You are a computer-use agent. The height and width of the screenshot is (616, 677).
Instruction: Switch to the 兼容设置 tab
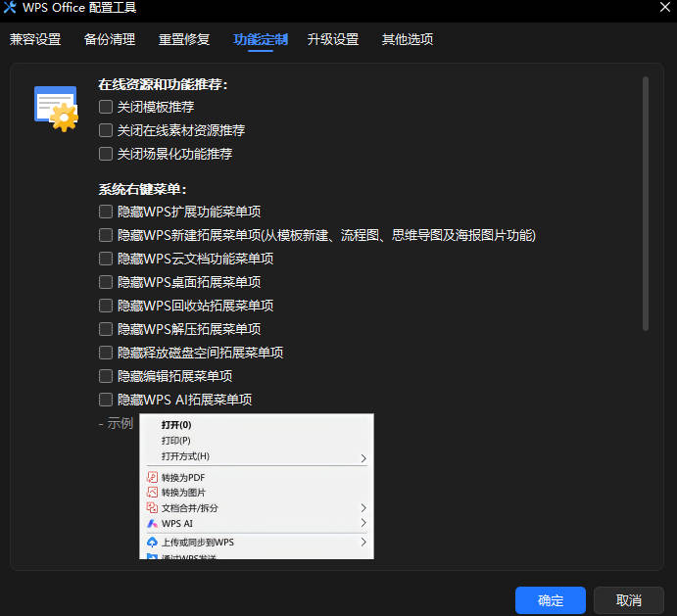(35, 40)
